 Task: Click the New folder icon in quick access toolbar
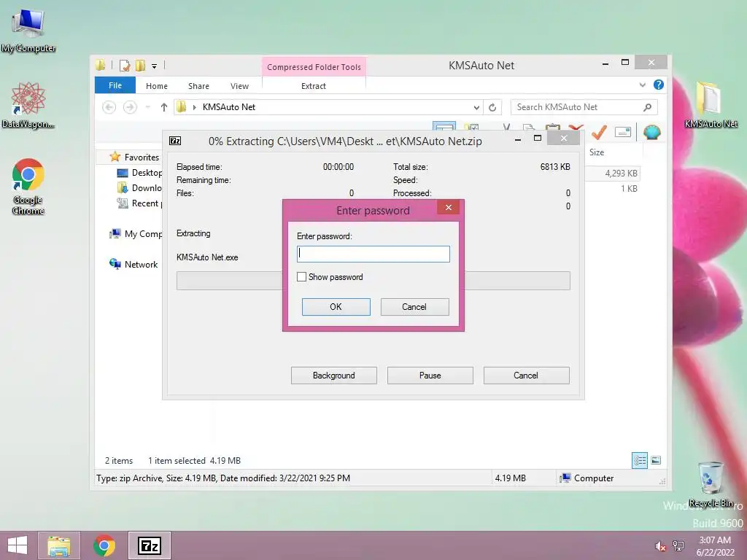pos(140,65)
